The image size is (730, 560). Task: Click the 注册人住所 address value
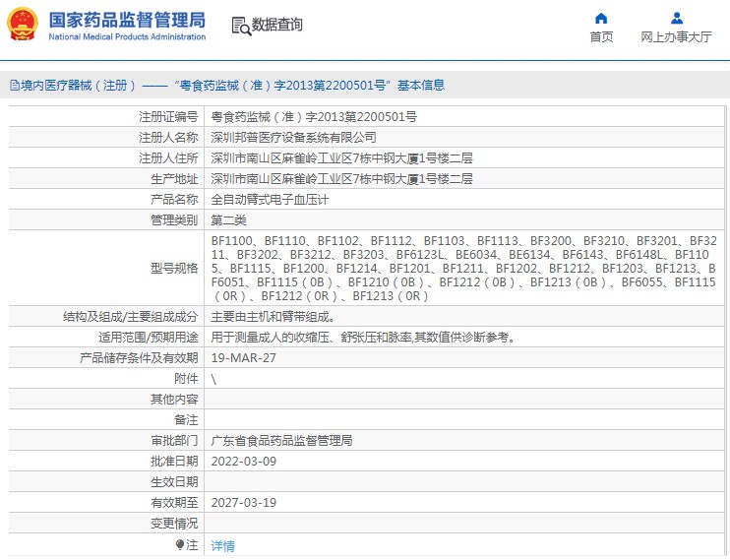tap(341, 157)
